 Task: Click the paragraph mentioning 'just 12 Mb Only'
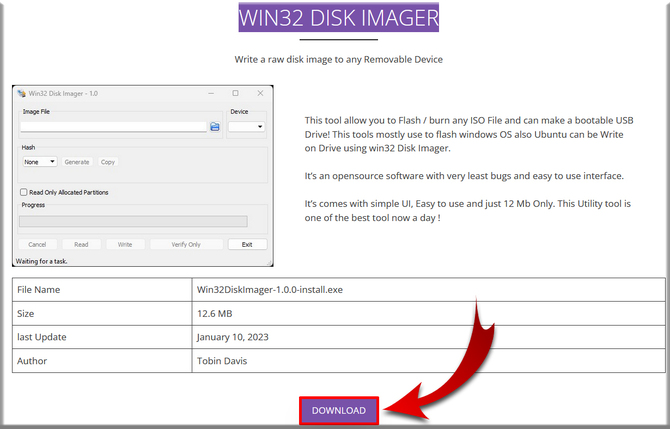467,211
